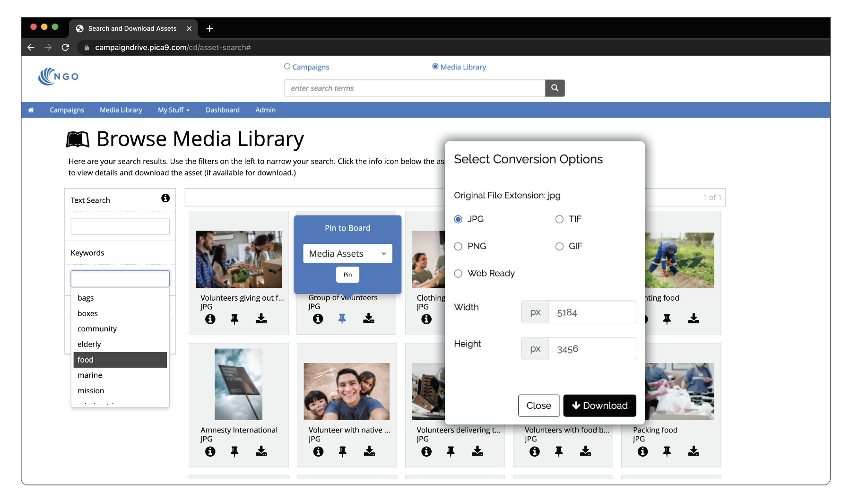This screenshot has width=868, height=502.
Task: Click the main search terms field
Action: coord(415,88)
